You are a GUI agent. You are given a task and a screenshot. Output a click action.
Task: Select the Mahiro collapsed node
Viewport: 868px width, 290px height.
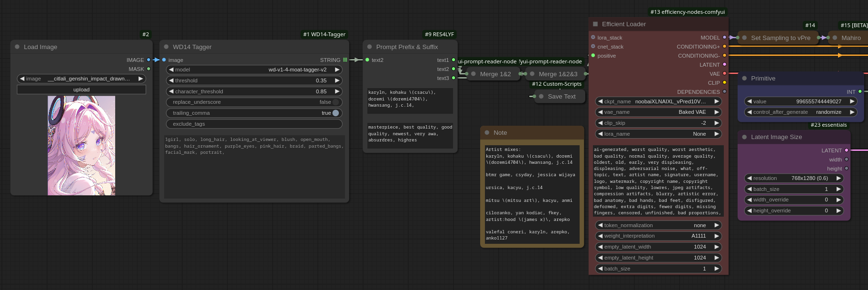pyautogui.click(x=848, y=38)
